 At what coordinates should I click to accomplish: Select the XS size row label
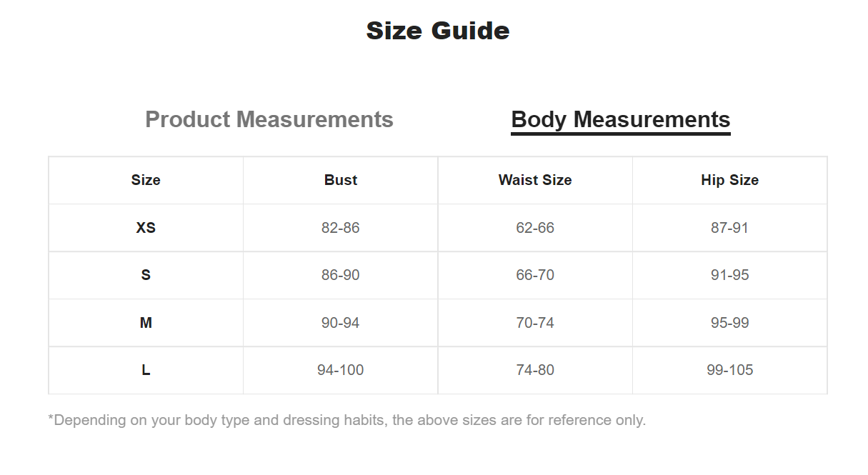click(x=146, y=228)
